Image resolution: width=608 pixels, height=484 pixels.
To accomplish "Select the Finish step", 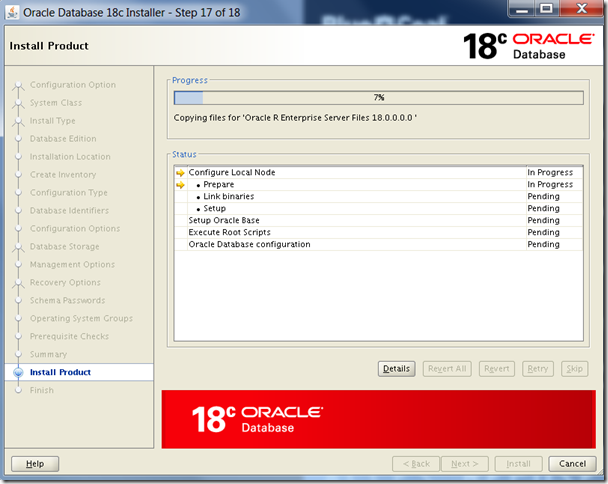I will [42, 390].
